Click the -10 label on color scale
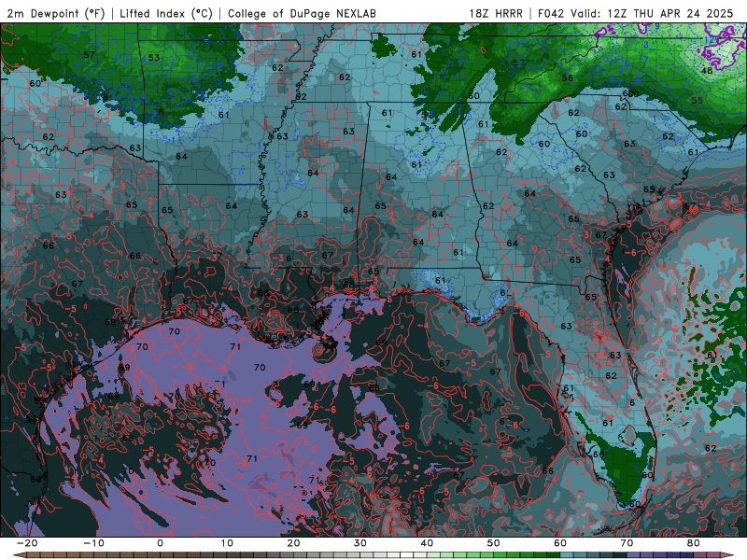This screenshot has height=560, width=747. 93,543
